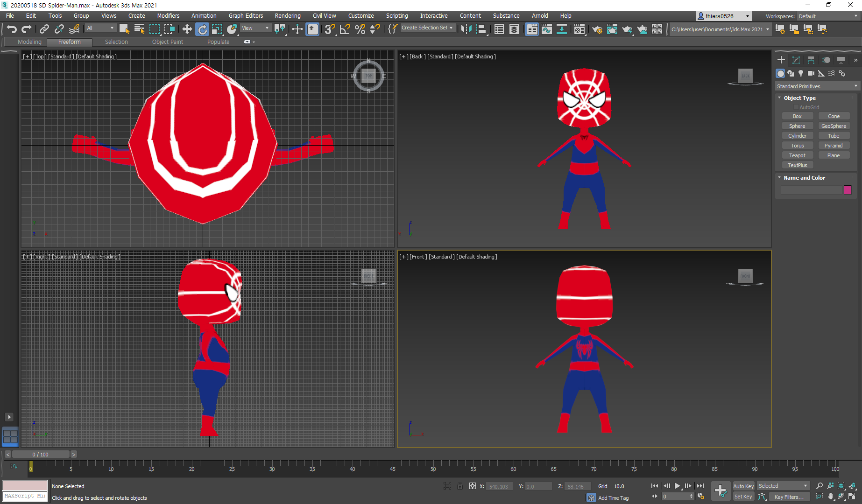The width and height of the screenshot is (862, 504).
Task: Toggle Select and Manipulate mode
Action: pos(297,29)
